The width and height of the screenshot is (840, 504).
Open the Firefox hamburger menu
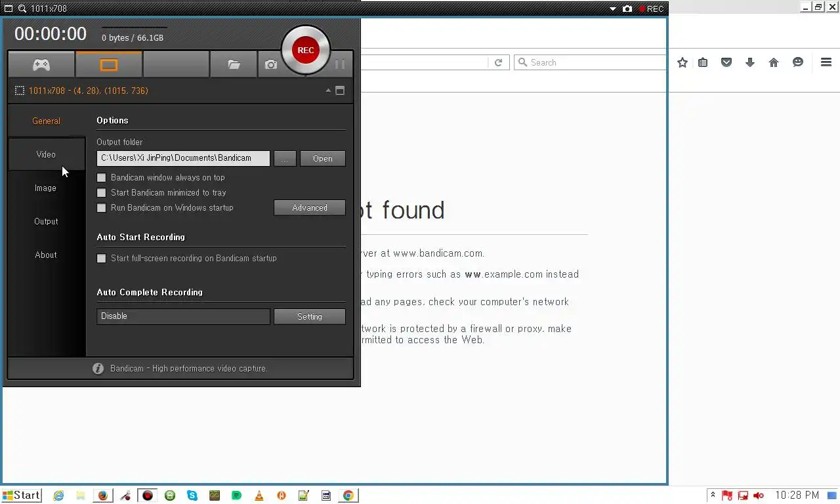click(x=826, y=62)
